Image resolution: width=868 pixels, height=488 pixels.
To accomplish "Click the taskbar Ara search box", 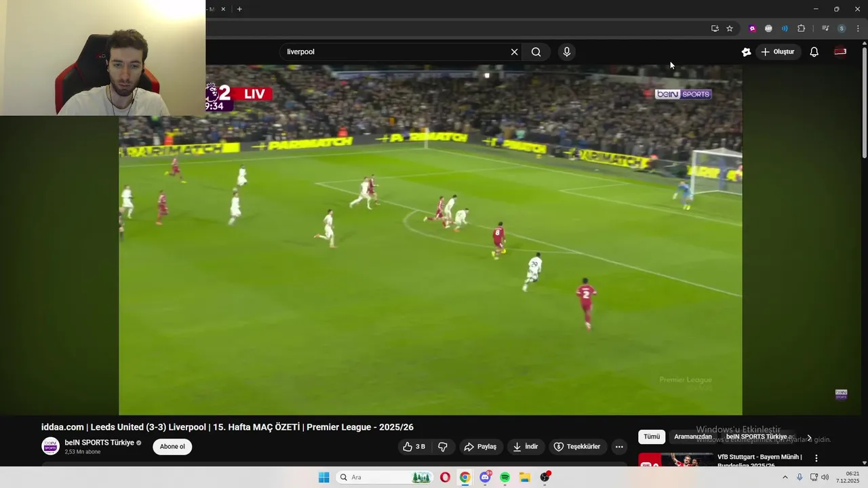I will tap(384, 477).
